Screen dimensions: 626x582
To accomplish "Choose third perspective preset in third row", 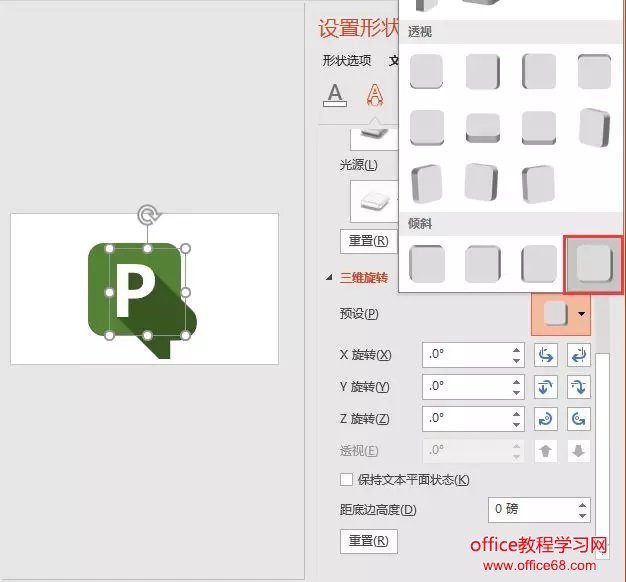I will pos(539,184).
